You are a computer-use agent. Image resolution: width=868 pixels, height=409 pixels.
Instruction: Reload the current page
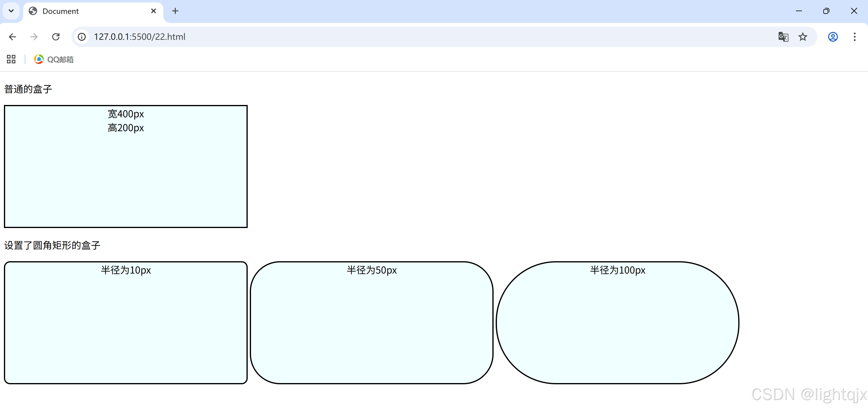pyautogui.click(x=56, y=37)
